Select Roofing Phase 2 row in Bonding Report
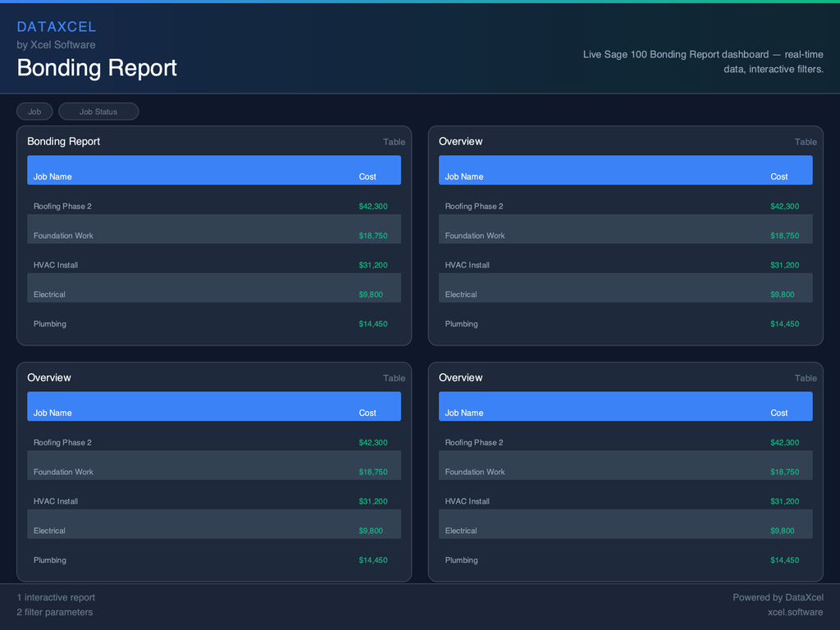Screen dimensions: 840x630 62,206
